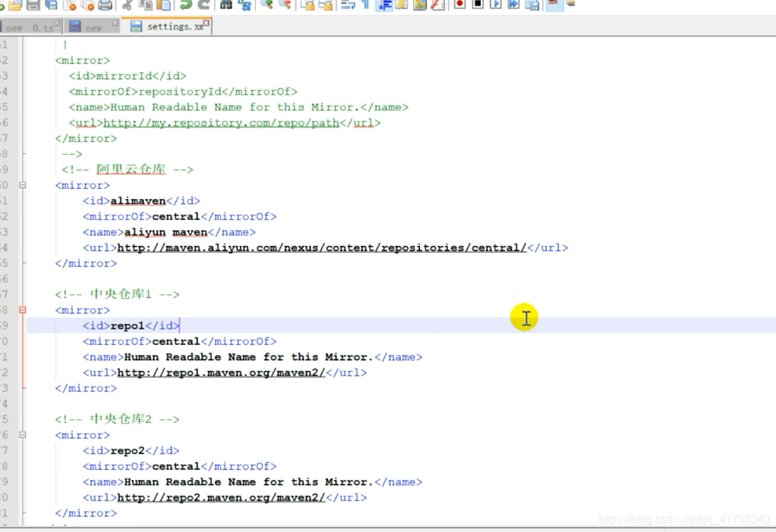Viewport: 776px width, 532px height.
Task: Enable synchronized horizontal scrolling
Action: [x=325, y=5]
